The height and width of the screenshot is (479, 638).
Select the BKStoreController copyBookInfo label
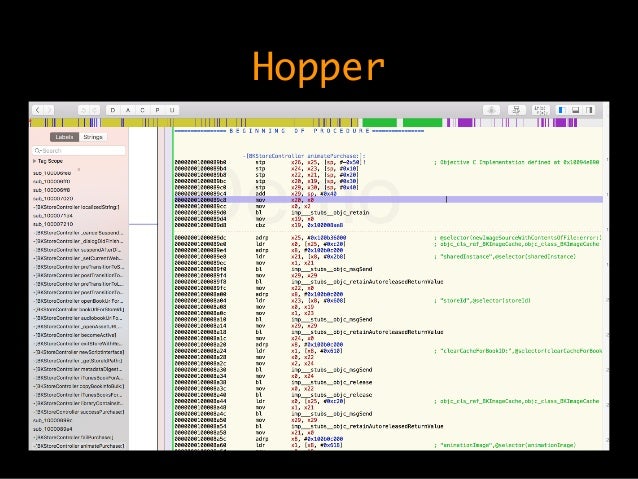(79, 386)
